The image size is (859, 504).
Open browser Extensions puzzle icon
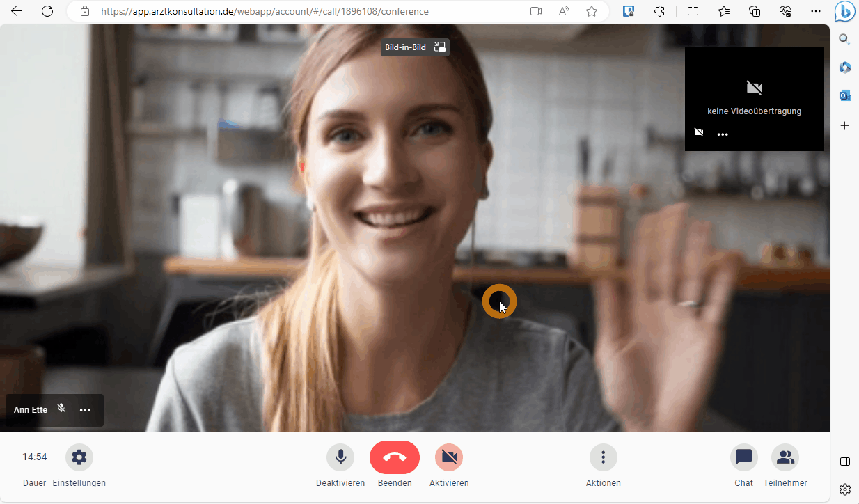pos(660,11)
